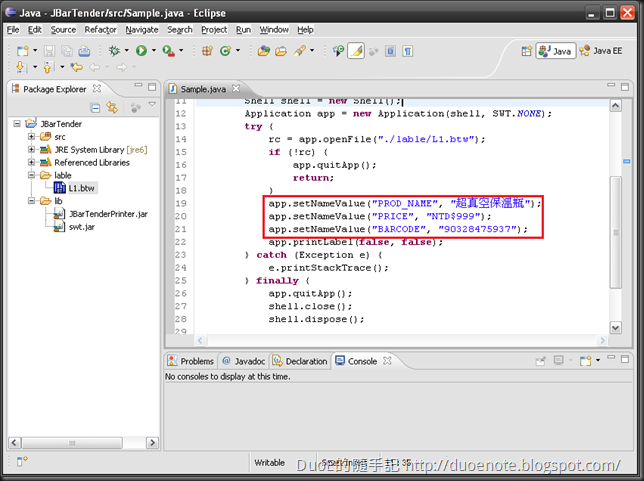Toggle Mark Occurrences highlighter button
The image size is (644, 481).
(x=356, y=50)
